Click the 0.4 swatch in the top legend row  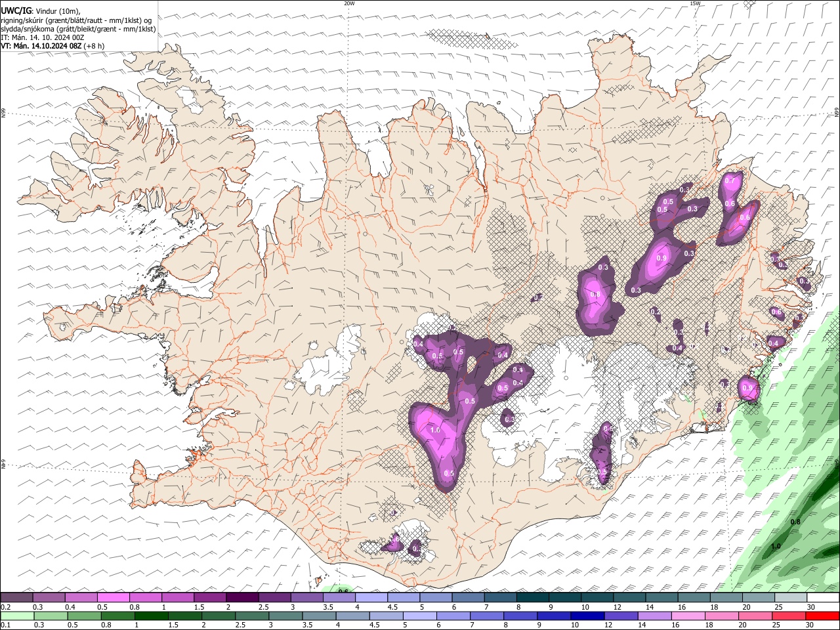click(81, 598)
